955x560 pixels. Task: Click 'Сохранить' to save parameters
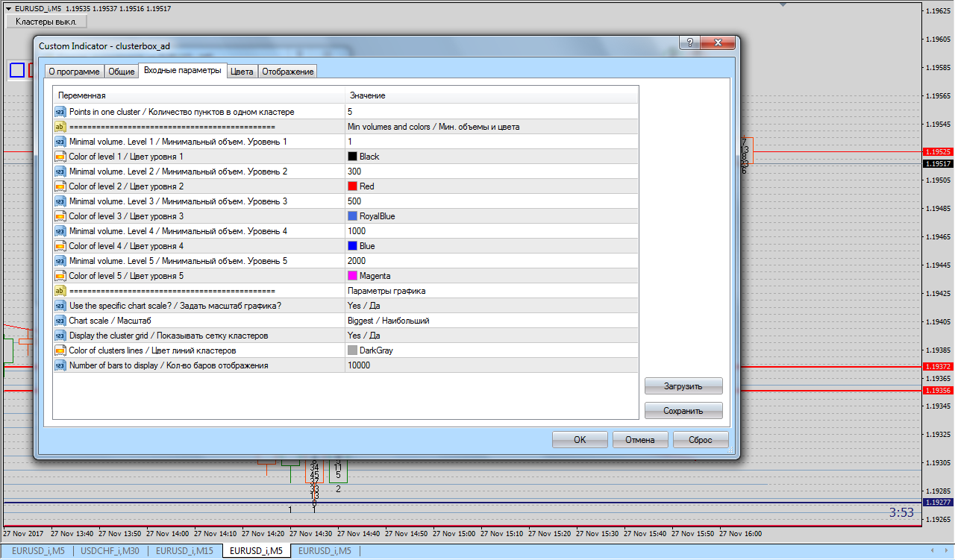pos(683,411)
